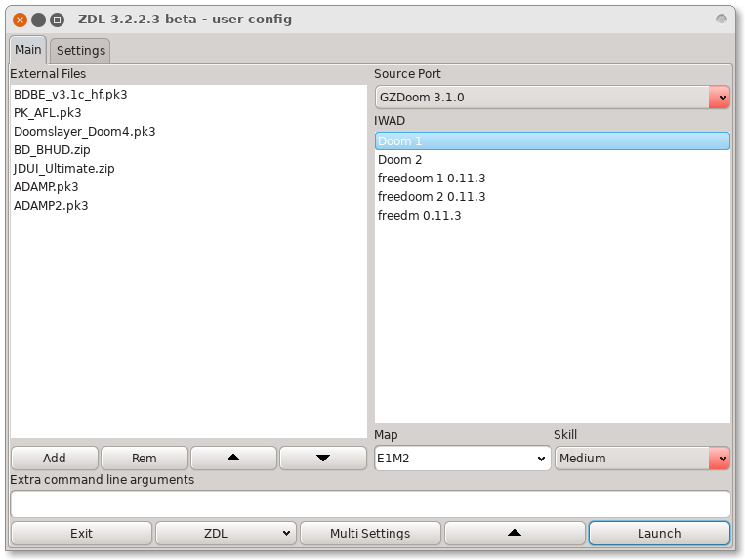Select BD_BHUD.zip file
The width and height of the screenshot is (745, 560).
(188, 149)
